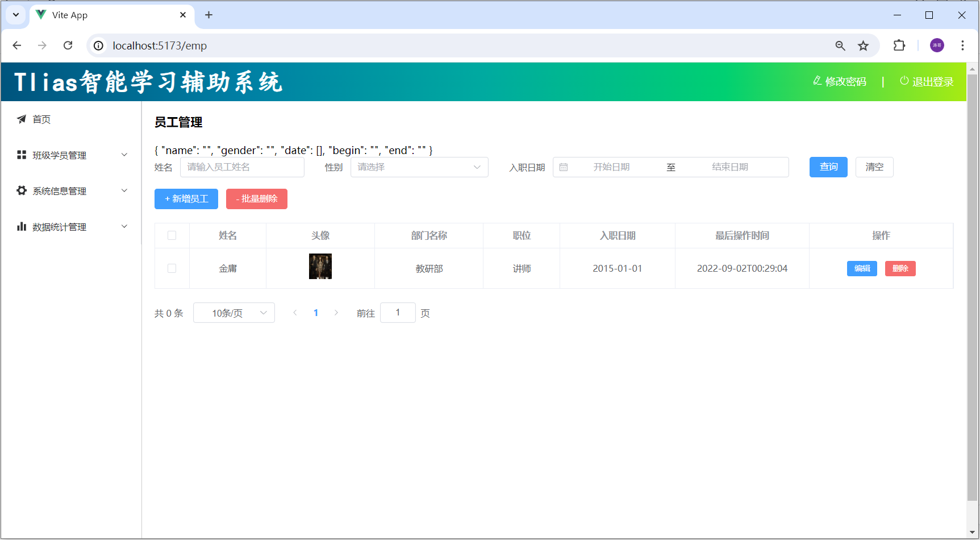
Task: Click the browser reload page icon
Action: [x=68, y=45]
